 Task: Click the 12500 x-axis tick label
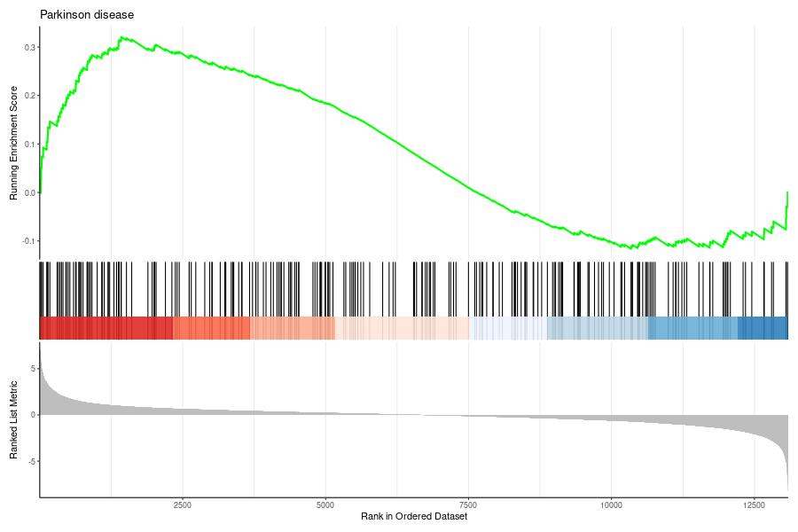755,505
